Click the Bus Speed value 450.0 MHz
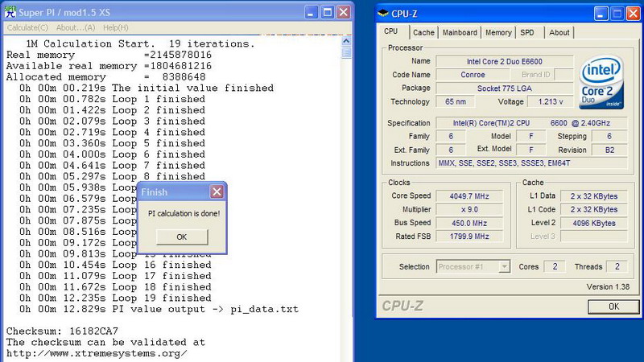644x362 pixels. (x=469, y=223)
